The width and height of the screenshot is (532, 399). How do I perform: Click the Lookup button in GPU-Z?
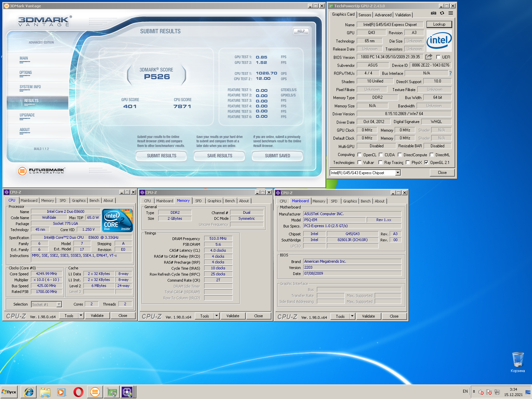pyautogui.click(x=439, y=24)
